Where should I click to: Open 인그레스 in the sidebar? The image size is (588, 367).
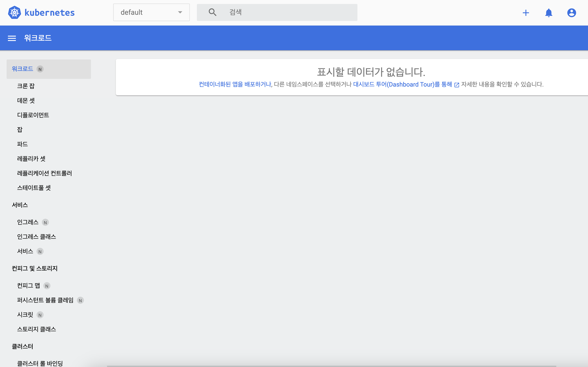click(28, 222)
